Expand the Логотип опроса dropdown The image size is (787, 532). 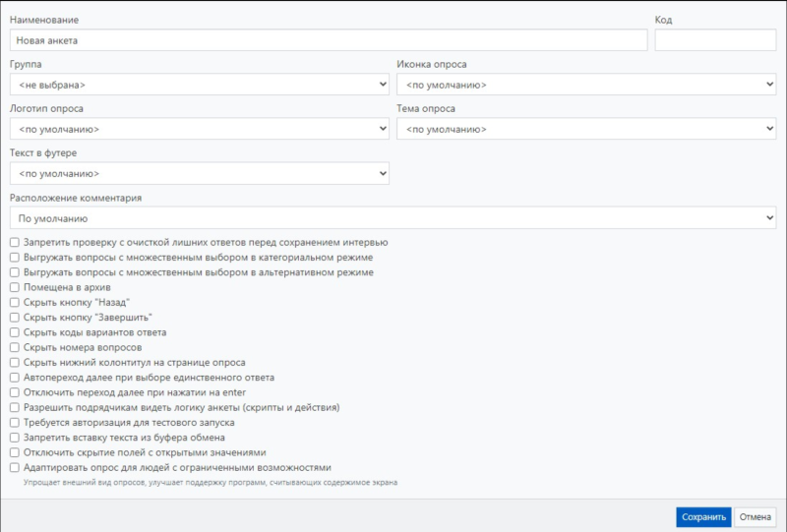tap(200, 129)
